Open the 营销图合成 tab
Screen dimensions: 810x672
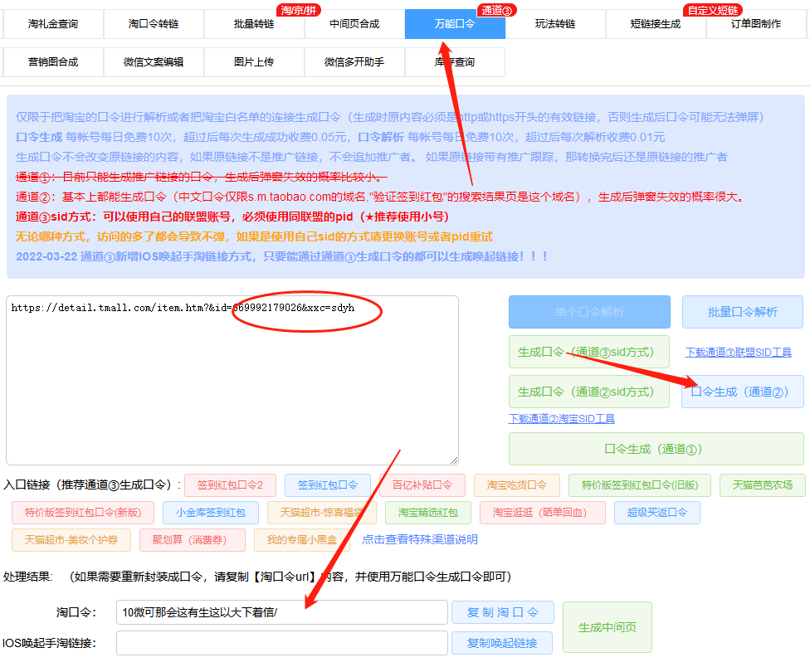pyautogui.click(x=52, y=62)
